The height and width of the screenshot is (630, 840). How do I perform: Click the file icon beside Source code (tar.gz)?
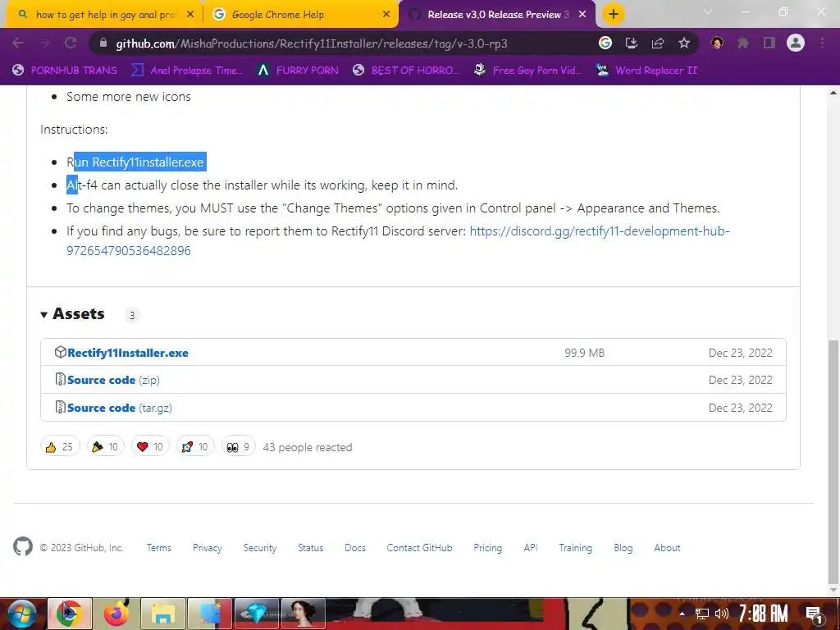click(x=61, y=407)
